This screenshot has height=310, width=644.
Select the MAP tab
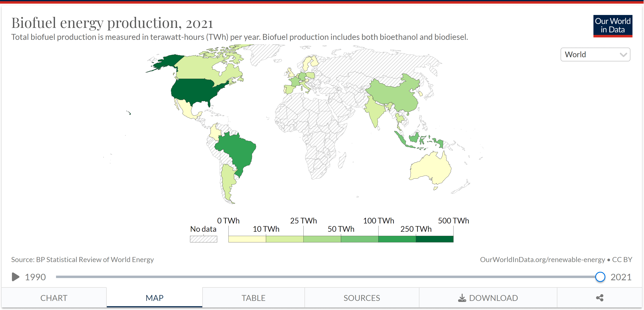pyautogui.click(x=154, y=298)
